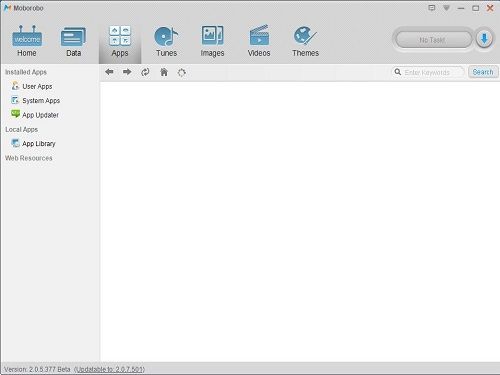Open the title bar dropdown menu arrow
This screenshot has width=500, height=375.
pos(446,8)
